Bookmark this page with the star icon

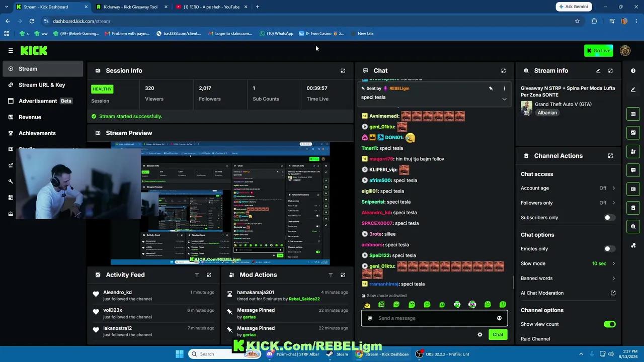coord(577,21)
